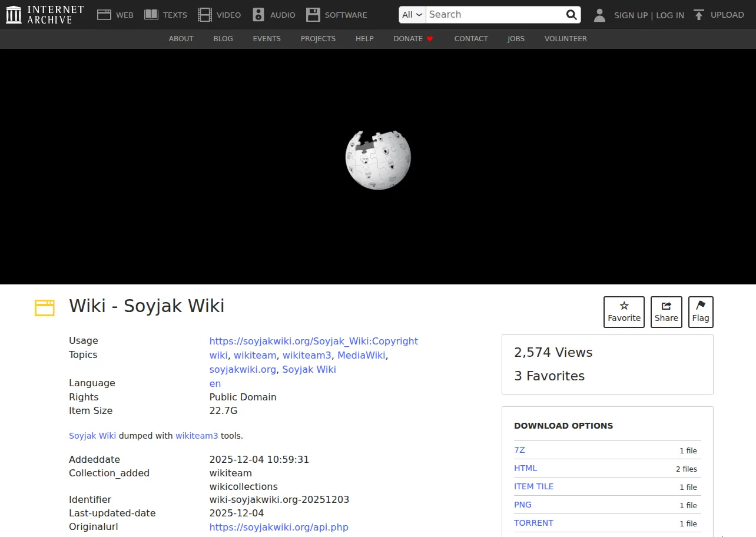This screenshot has width=756, height=537.
Task: Click the 'wiki' topic link
Action: coord(218,355)
